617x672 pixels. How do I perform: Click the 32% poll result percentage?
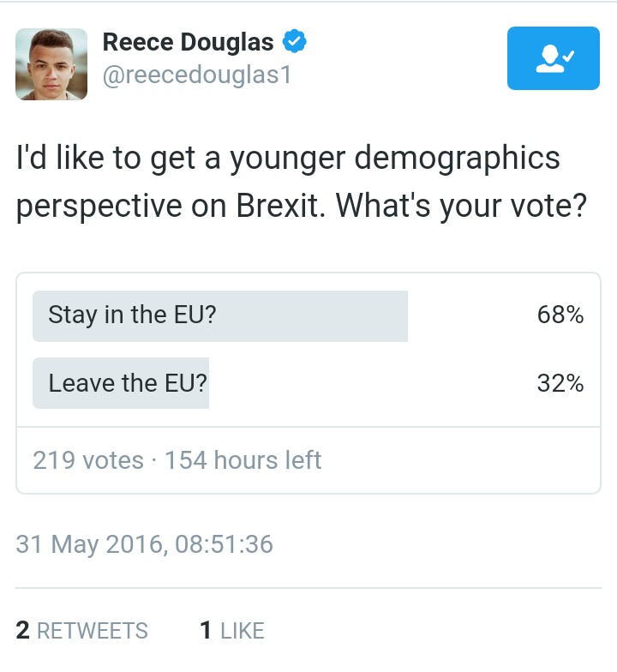pyautogui.click(x=560, y=383)
